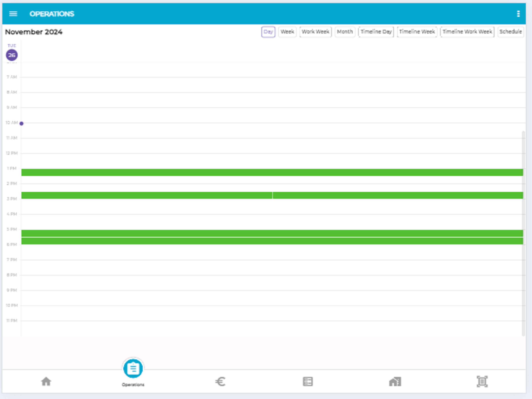Viewport: 532px width, 399px height.
Task: Click the vertical scrollbar of the day schedule
Action: click(523, 233)
